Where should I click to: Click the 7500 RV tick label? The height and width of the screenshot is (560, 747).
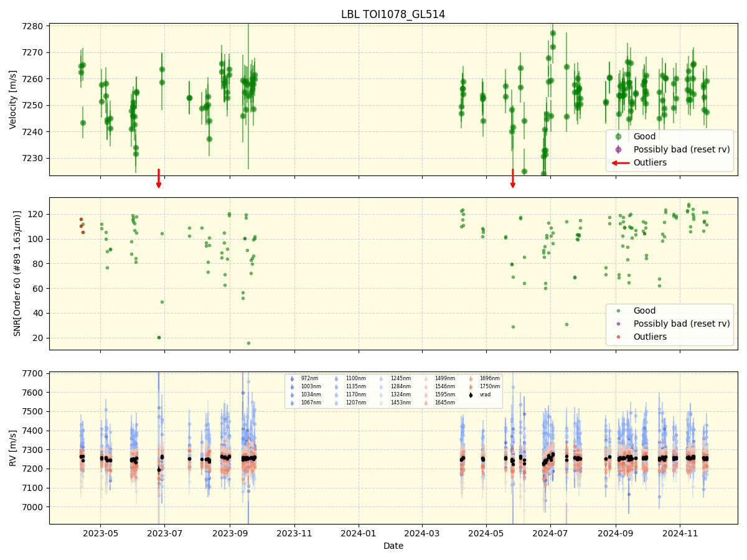[x=34, y=411]
